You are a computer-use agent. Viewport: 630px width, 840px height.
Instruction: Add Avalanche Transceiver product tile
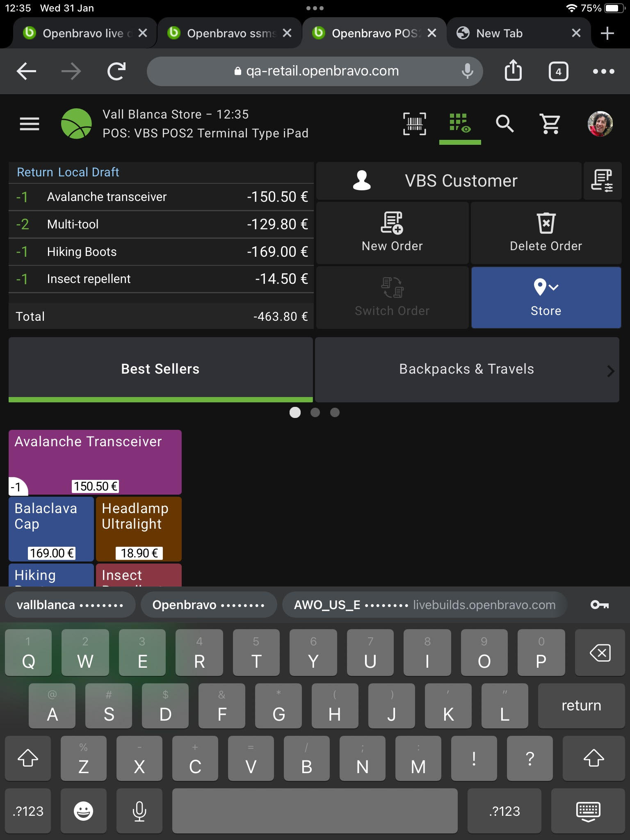click(95, 462)
